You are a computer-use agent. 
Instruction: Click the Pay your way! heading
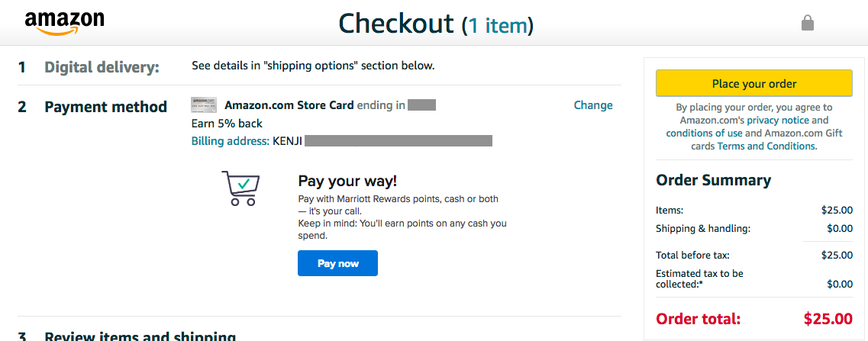point(347,181)
